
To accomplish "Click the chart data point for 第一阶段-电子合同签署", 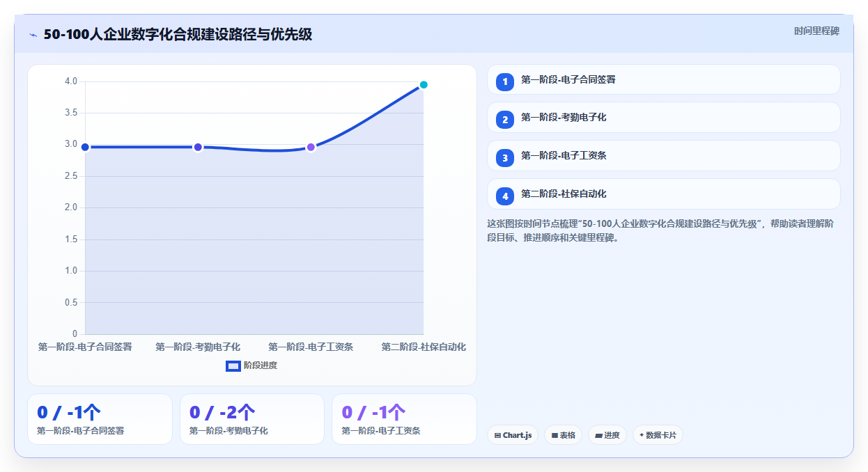I will click(85, 147).
